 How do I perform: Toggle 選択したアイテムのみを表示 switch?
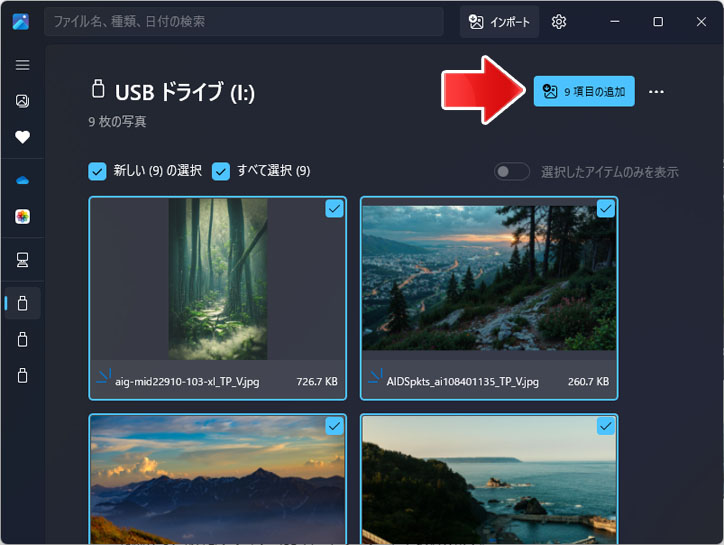[512, 172]
